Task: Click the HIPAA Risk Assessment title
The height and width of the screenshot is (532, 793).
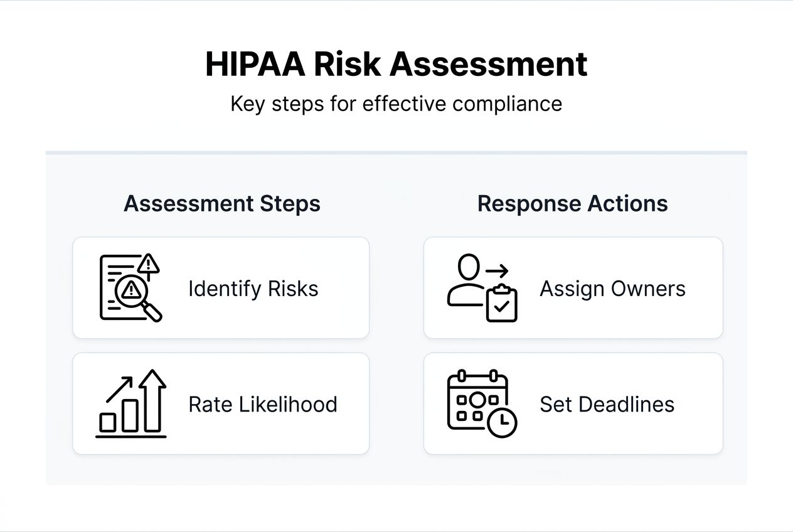Action: point(396,64)
